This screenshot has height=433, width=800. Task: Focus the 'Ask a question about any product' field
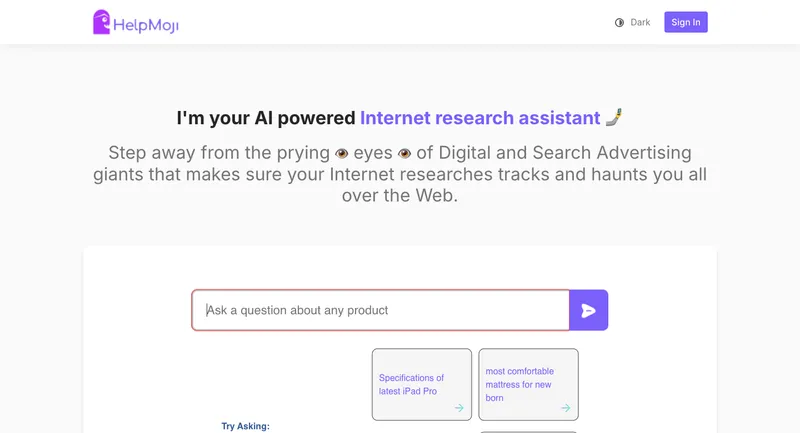coord(380,310)
